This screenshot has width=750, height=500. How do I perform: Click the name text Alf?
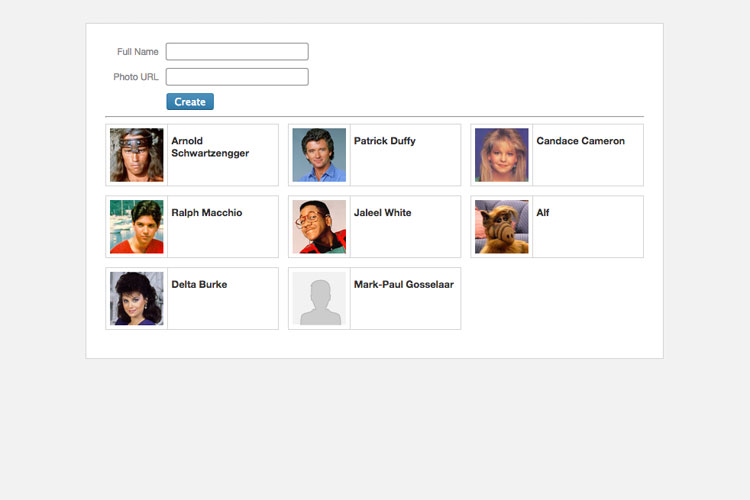click(x=542, y=212)
